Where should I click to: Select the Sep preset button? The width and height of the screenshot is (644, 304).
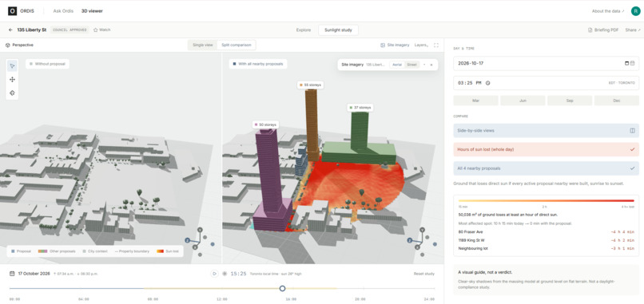coord(570,101)
